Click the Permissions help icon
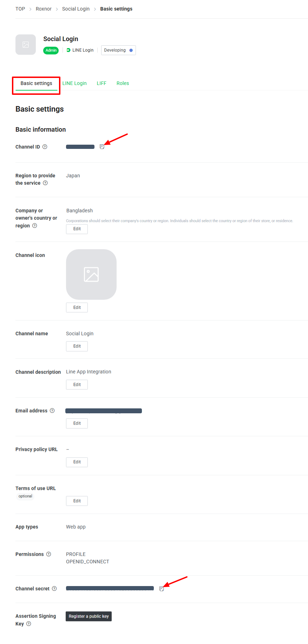This screenshot has height=644, width=308. tap(49, 554)
